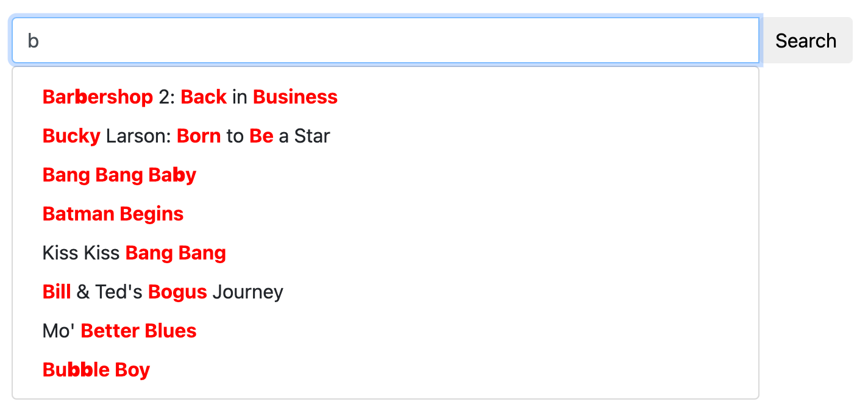Pick "Bucky Larson: Born to Be a Star"

coord(185,135)
